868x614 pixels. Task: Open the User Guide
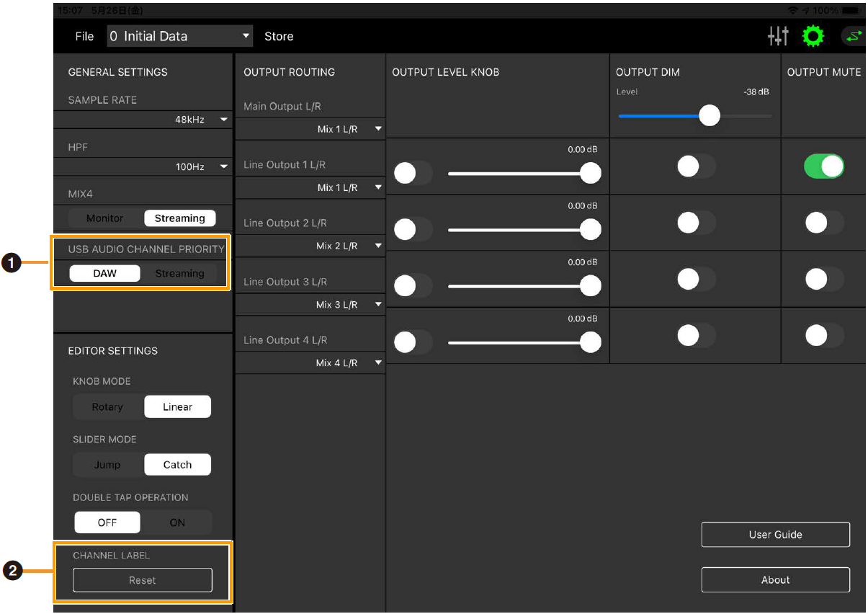pyautogui.click(x=775, y=535)
